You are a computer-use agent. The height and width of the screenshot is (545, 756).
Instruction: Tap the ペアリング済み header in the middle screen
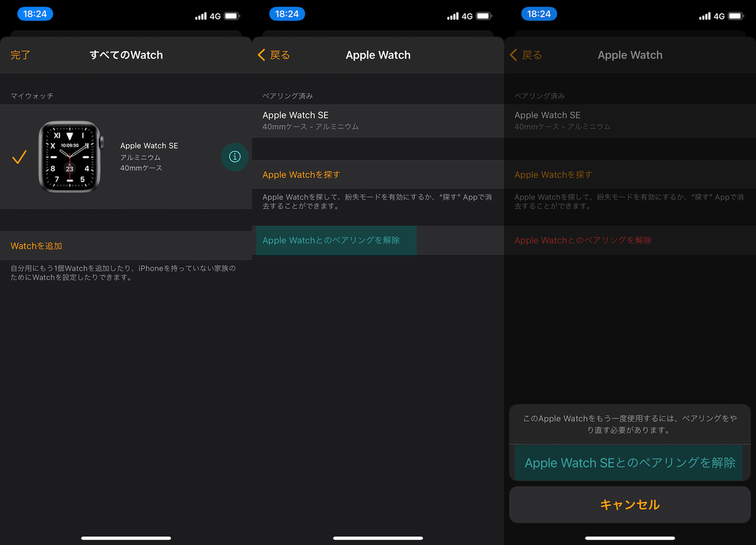(x=288, y=96)
